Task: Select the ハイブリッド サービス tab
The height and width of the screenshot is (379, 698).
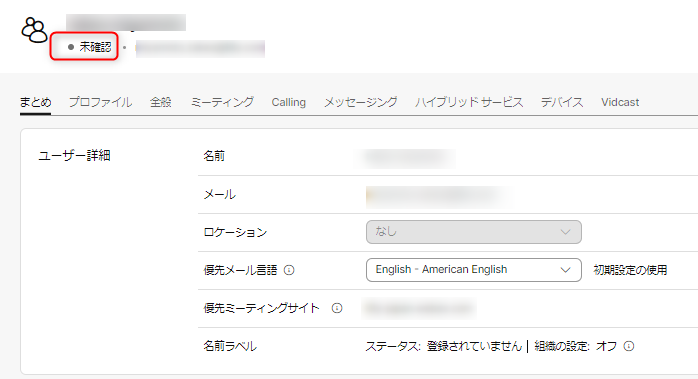Action: (469, 102)
